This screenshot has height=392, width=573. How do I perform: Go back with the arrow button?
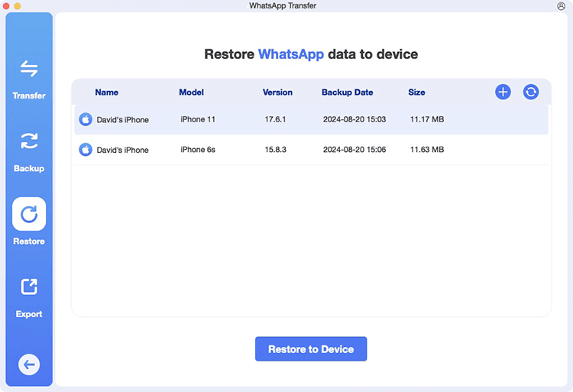[x=29, y=364]
